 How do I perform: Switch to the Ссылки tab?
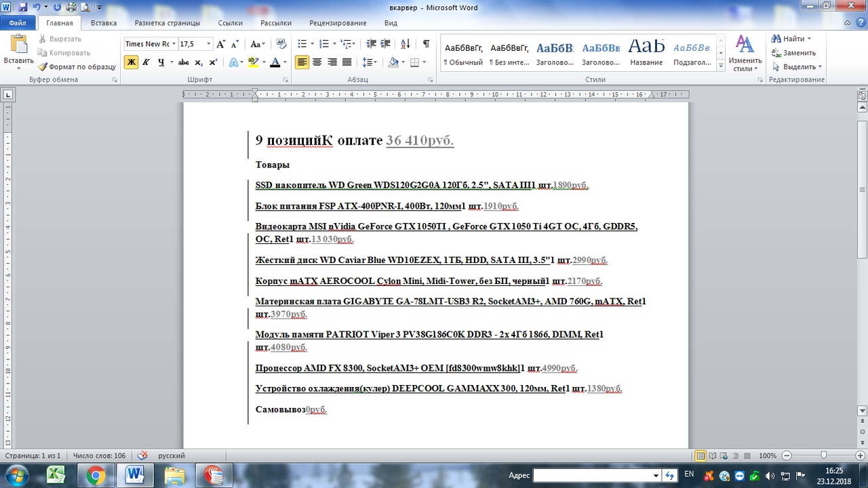(x=231, y=23)
